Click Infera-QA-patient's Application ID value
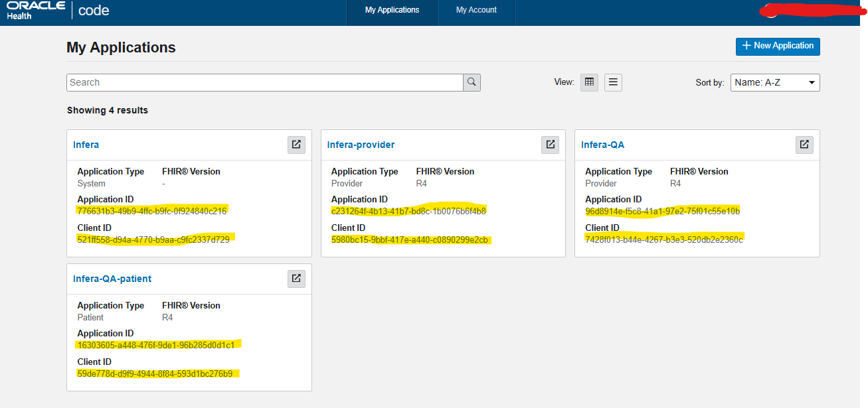Screen dimensions: 868x408 (x=155, y=345)
